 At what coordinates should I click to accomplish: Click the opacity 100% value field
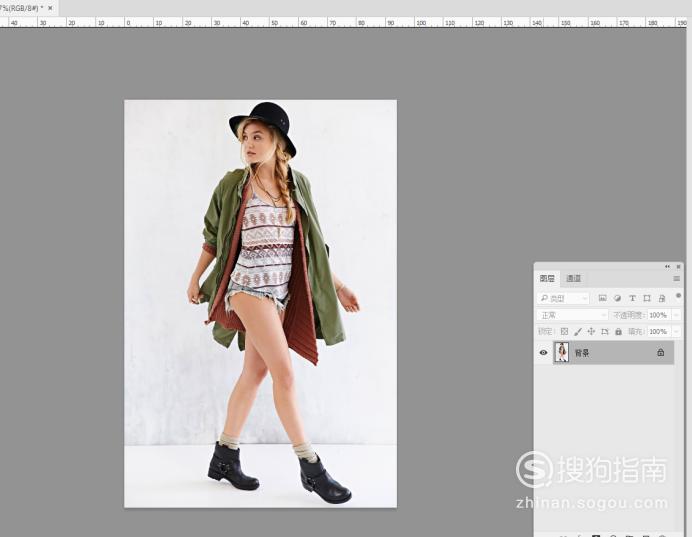point(658,315)
